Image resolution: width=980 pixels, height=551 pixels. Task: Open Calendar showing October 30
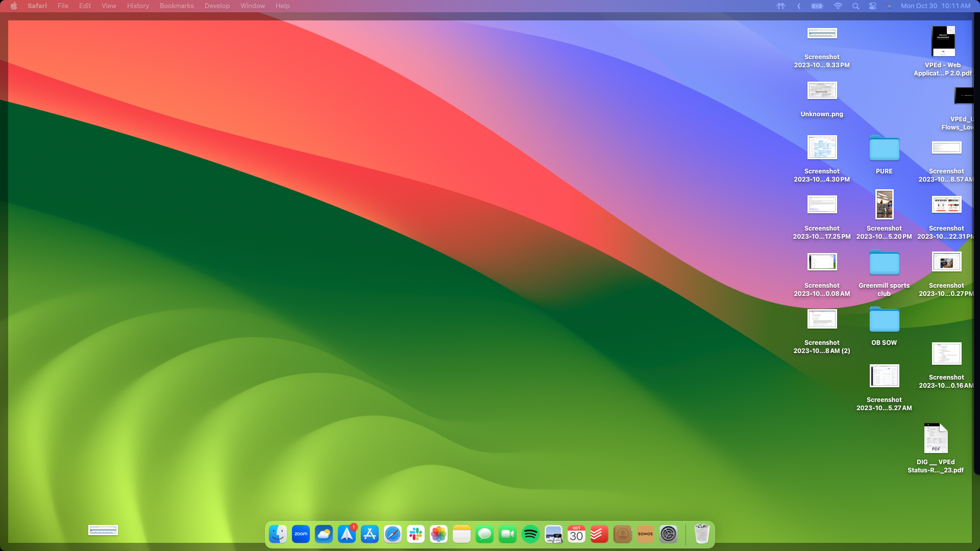tap(576, 534)
